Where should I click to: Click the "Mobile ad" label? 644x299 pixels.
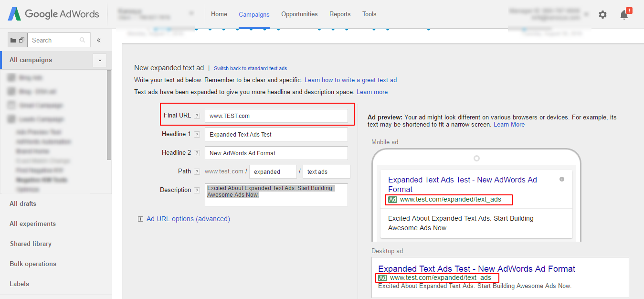pyautogui.click(x=385, y=142)
